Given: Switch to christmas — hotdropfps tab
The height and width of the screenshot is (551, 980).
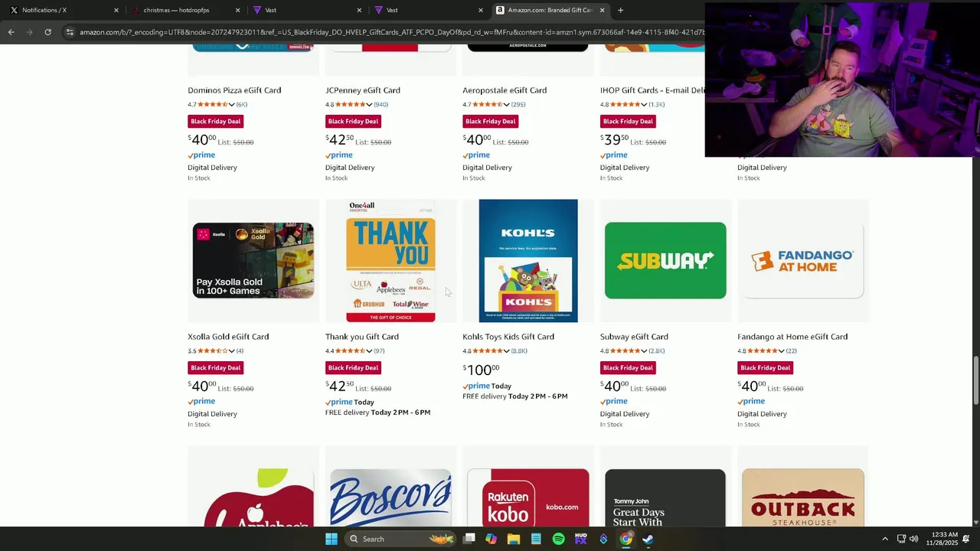Looking at the screenshot, I should [185, 10].
